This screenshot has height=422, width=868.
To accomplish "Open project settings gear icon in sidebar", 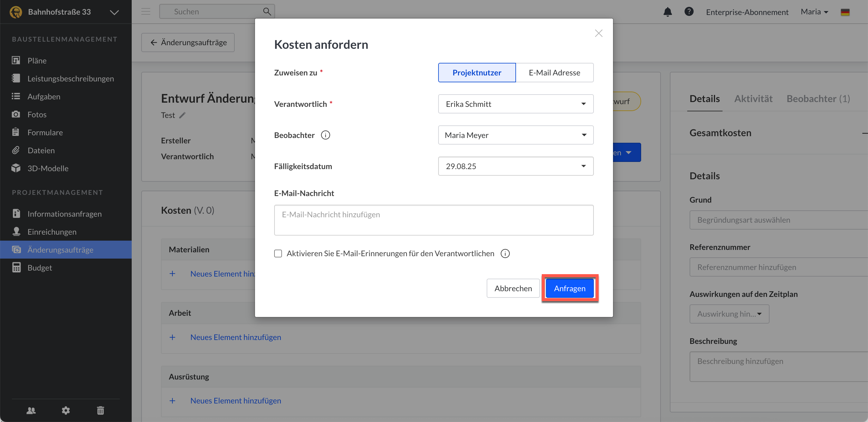I will click(x=66, y=410).
